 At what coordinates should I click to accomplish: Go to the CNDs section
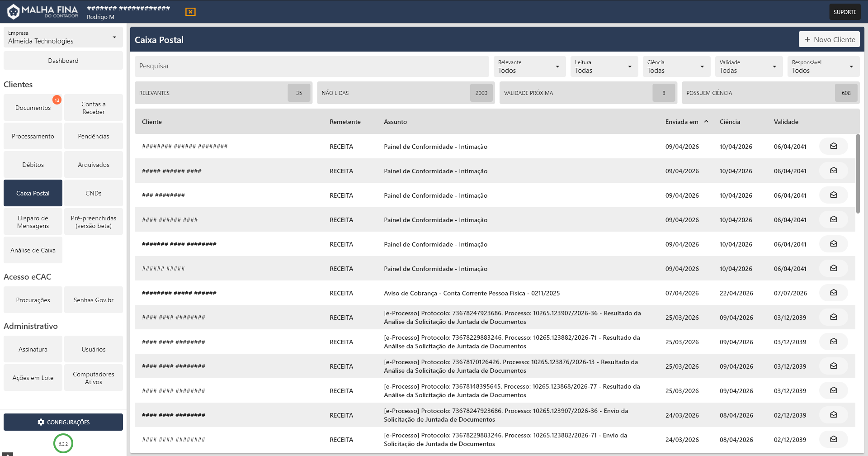point(94,193)
